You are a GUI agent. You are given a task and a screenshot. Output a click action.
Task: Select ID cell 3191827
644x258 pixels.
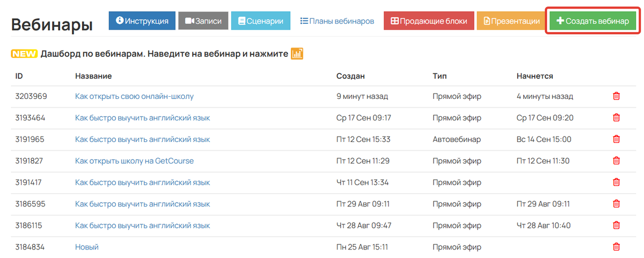point(29,161)
